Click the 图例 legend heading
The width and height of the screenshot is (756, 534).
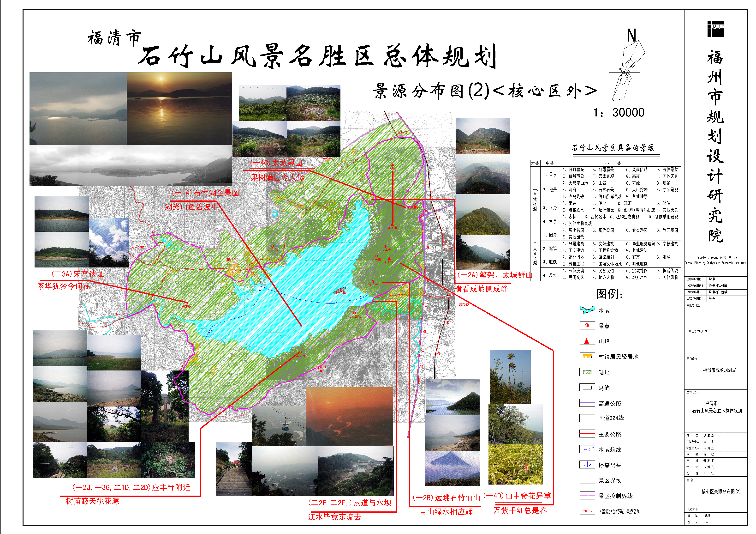tap(610, 293)
